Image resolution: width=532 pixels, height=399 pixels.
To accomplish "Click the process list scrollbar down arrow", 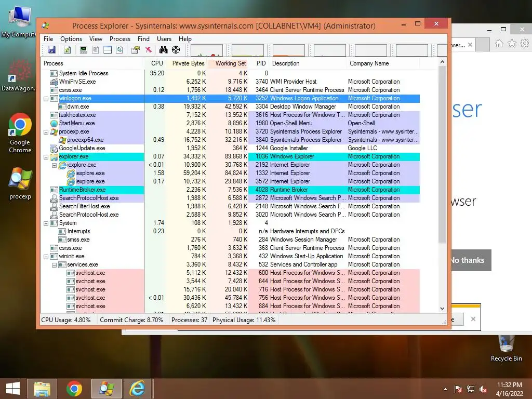I will (x=442, y=309).
